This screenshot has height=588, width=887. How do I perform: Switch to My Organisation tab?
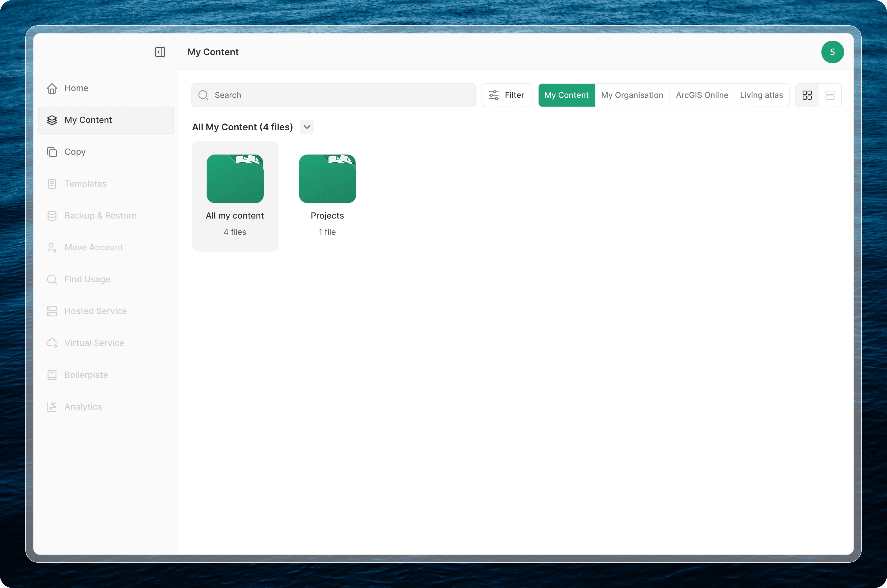click(632, 95)
